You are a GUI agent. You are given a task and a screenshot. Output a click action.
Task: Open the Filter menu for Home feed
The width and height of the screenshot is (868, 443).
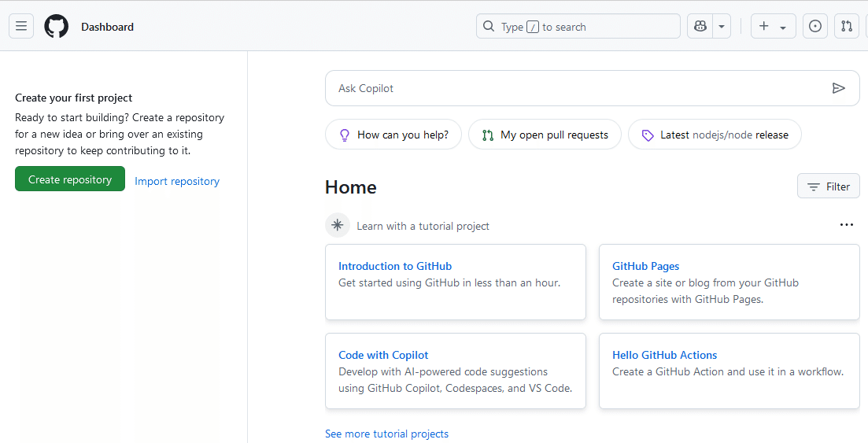pos(828,186)
